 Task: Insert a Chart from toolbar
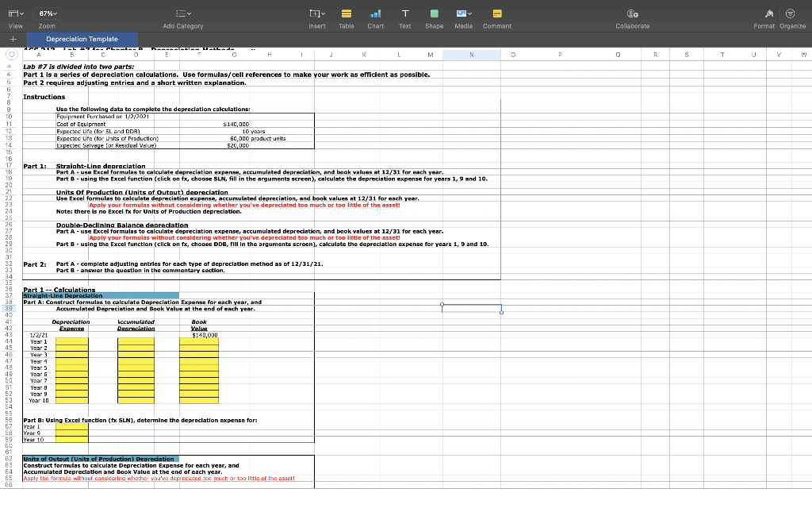click(375, 14)
